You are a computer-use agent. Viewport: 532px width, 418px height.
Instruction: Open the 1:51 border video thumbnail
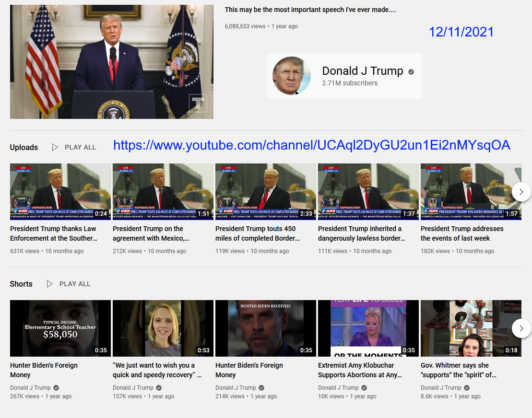pos(163,192)
